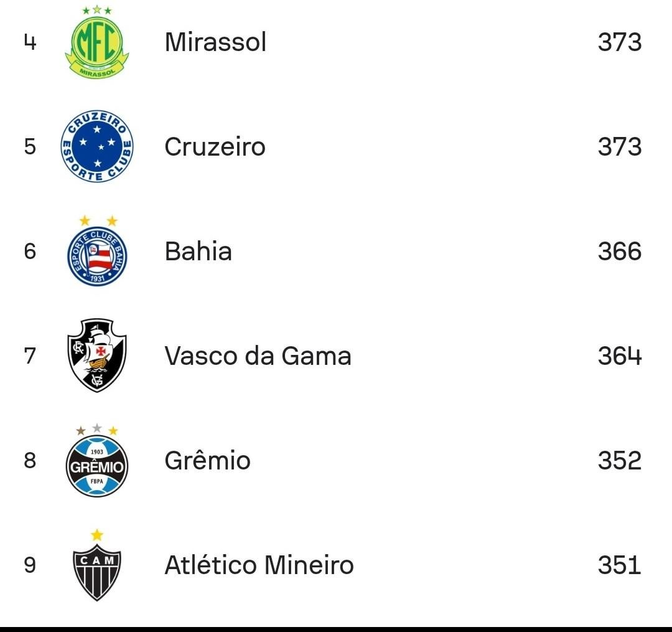Select Grêmio's 352 score value
Image resolution: width=672 pixels, height=632 pixels.
tap(619, 461)
